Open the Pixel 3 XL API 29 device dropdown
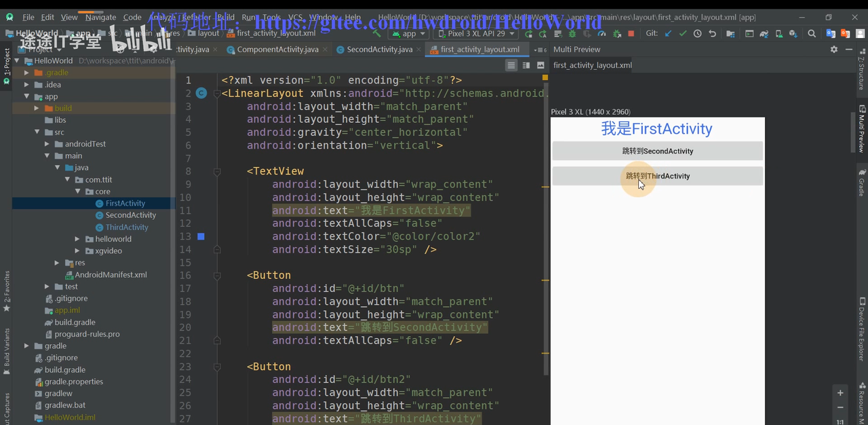The image size is (868, 425). (475, 33)
